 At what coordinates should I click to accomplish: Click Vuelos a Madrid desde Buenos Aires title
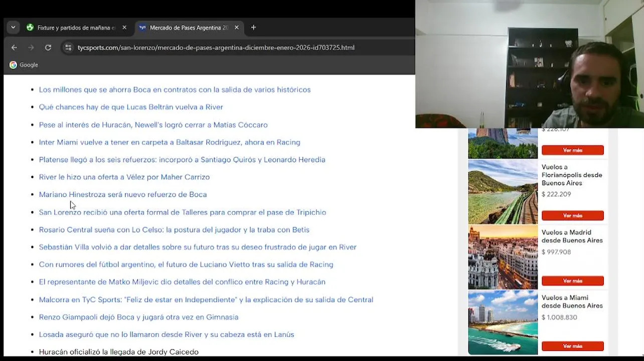[x=572, y=236]
